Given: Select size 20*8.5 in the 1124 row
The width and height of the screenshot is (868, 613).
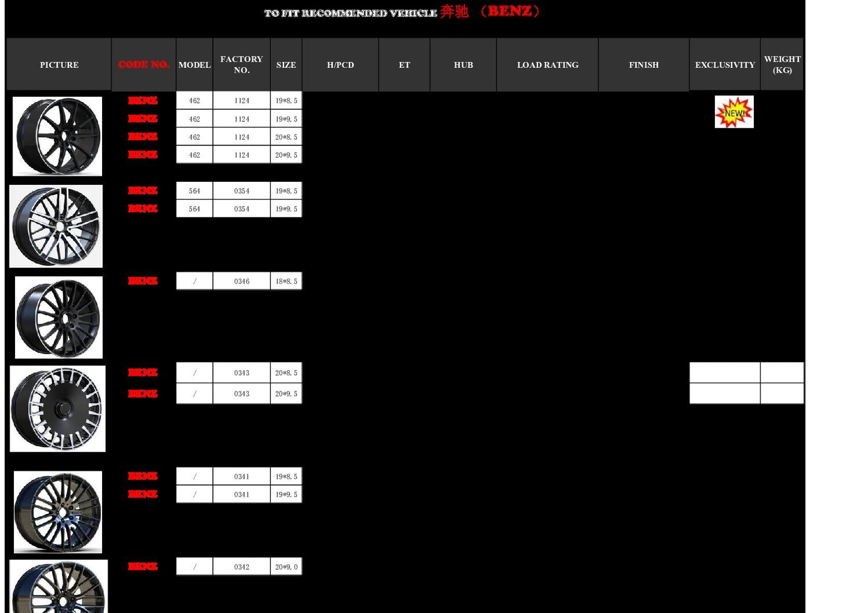Looking at the screenshot, I should 286,137.
